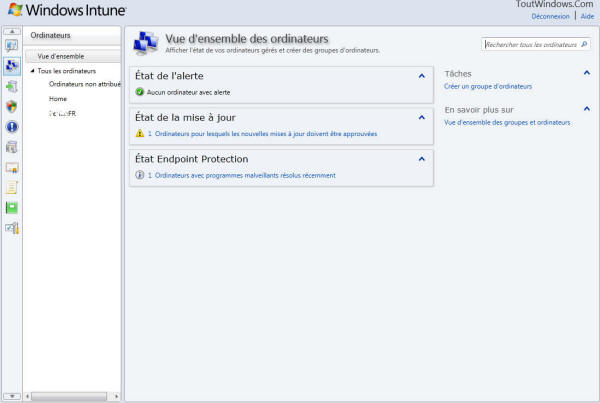Click Aucun ordinateur avec alerte text

point(189,92)
